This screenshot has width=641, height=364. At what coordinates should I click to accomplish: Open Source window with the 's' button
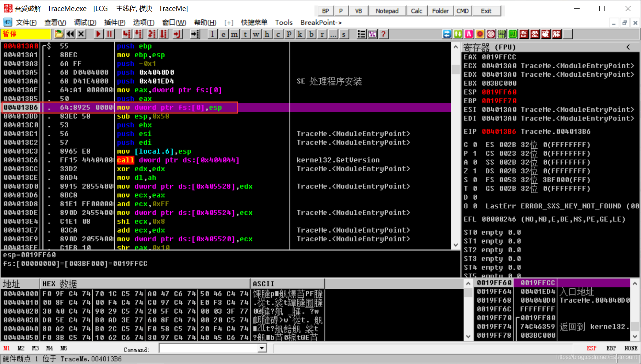[344, 34]
